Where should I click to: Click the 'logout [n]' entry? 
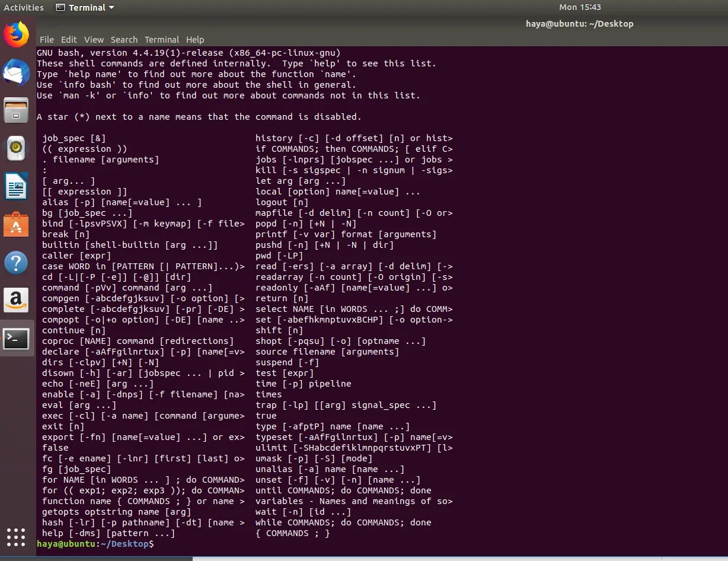(282, 202)
